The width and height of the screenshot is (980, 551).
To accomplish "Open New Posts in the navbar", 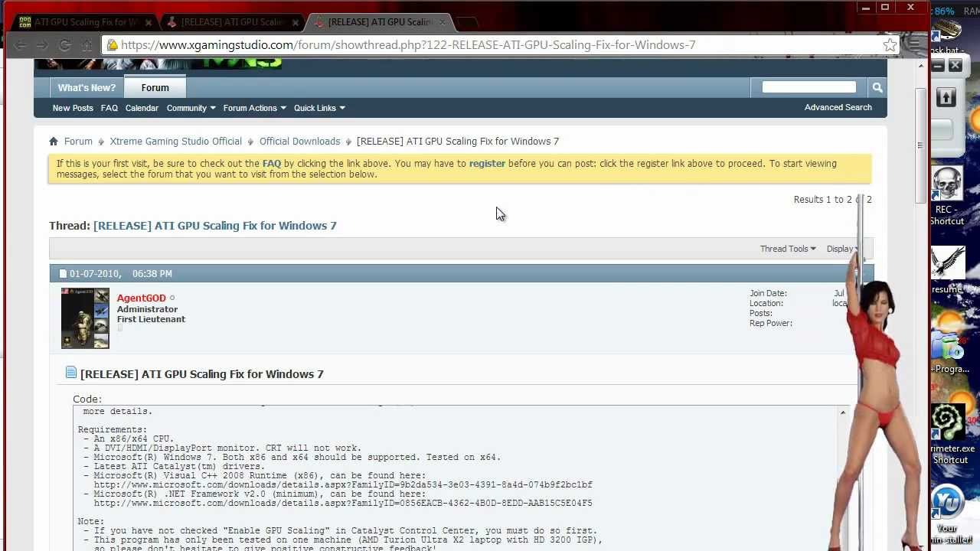I will 73,108.
